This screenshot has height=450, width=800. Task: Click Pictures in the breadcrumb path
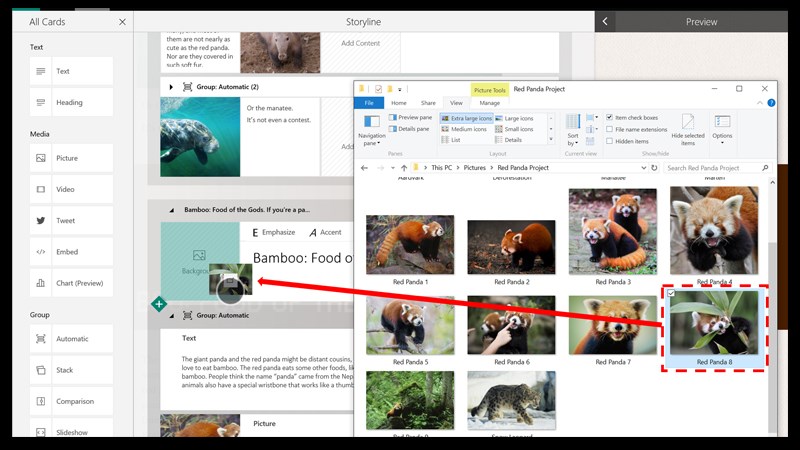pyautogui.click(x=474, y=167)
